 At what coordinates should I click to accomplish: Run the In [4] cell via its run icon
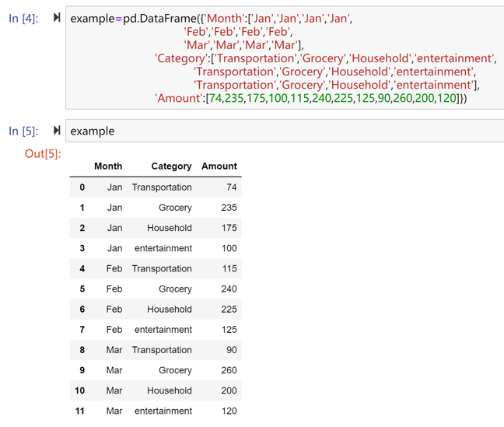(x=57, y=18)
